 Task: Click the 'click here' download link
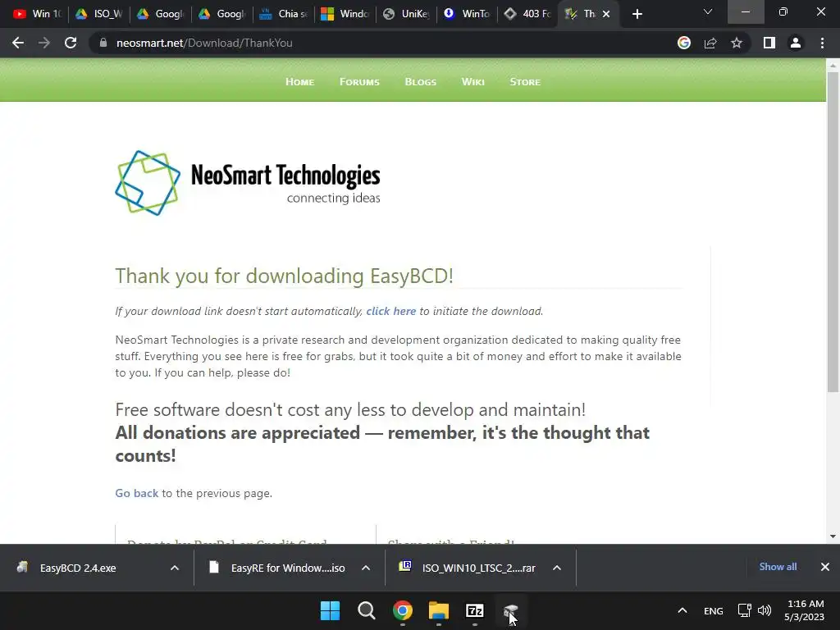[391, 311]
